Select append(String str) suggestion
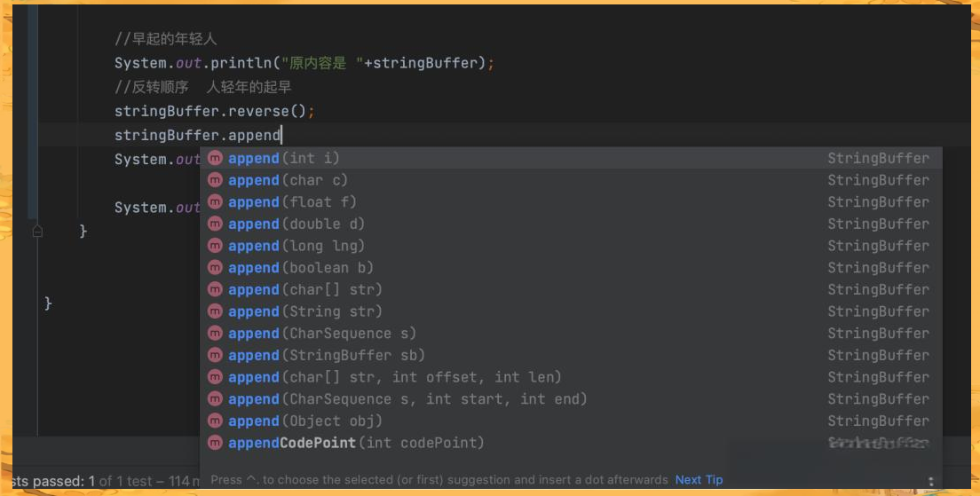This screenshot has height=496, width=980. [571, 311]
